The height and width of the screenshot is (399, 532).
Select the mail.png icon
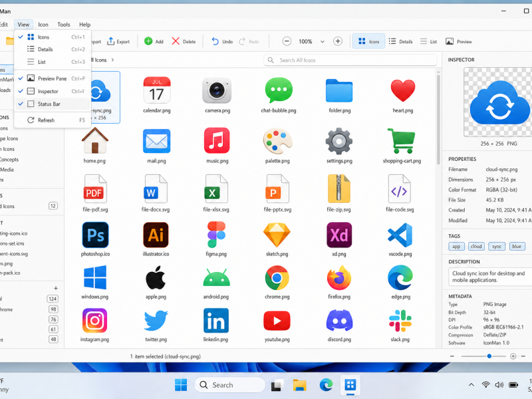point(156,145)
